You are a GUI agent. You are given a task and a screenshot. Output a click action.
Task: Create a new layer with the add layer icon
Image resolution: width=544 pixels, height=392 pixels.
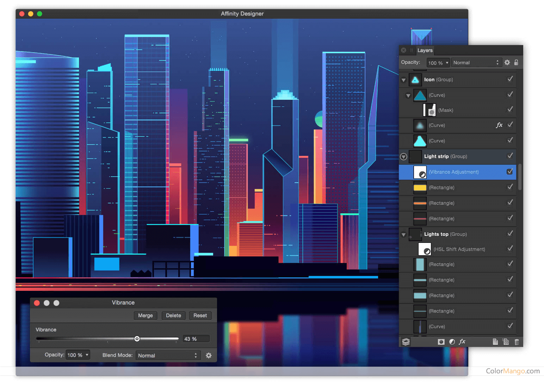click(495, 342)
